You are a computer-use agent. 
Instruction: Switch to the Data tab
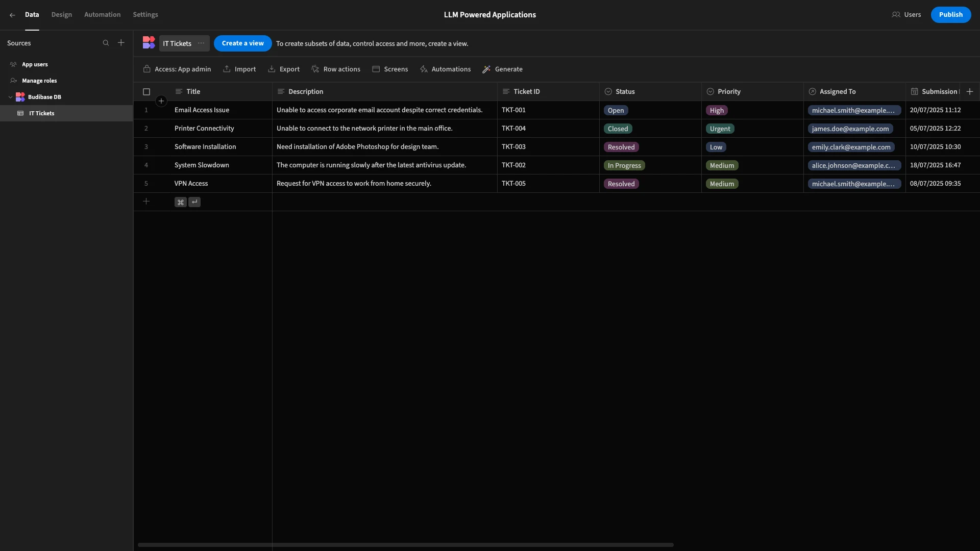click(32, 15)
